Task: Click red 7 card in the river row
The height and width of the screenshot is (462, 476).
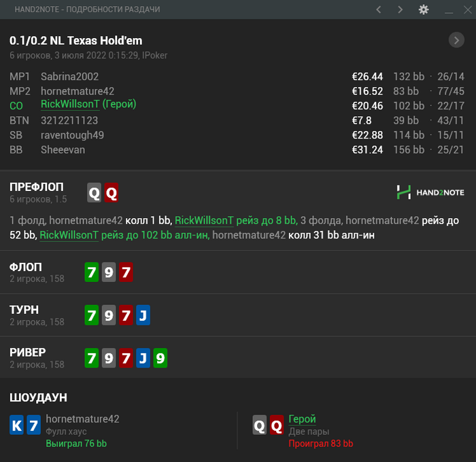Action: (126, 358)
